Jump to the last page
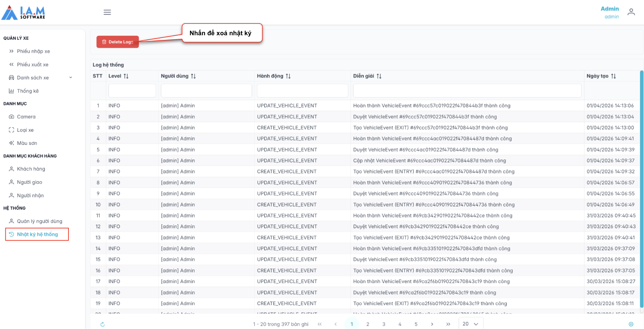This screenshot has width=644, height=329. [x=448, y=324]
